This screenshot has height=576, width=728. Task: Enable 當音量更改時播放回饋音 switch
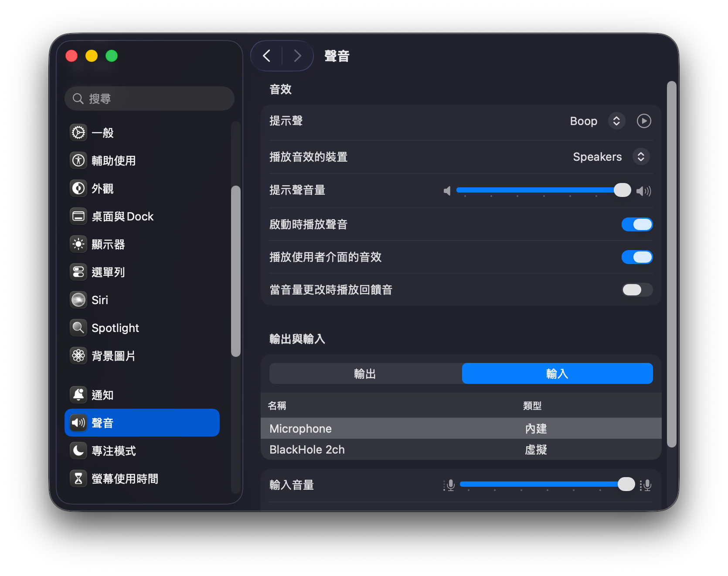point(637,290)
